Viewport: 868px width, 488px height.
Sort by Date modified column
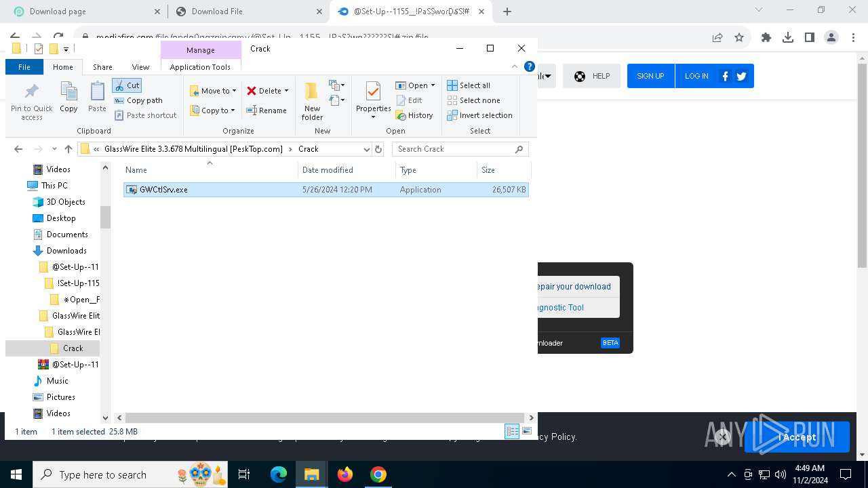click(x=347, y=170)
